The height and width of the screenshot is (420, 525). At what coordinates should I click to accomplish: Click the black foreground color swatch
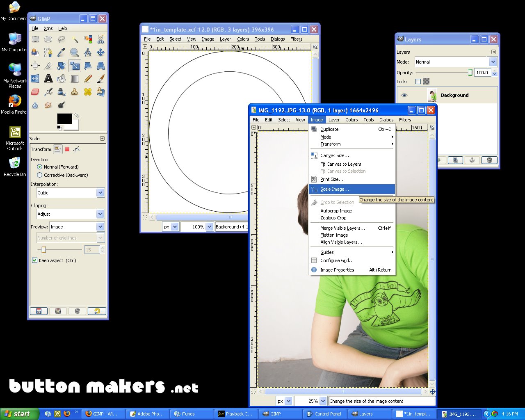64,119
